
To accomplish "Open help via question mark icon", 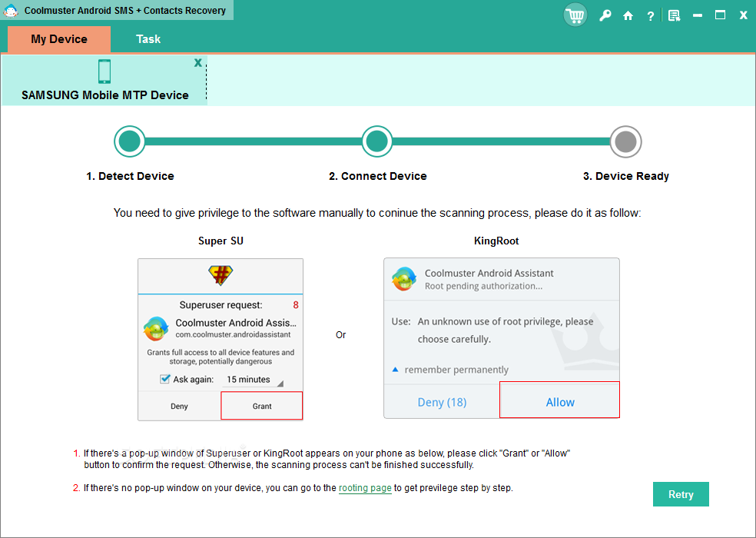I will coord(651,16).
